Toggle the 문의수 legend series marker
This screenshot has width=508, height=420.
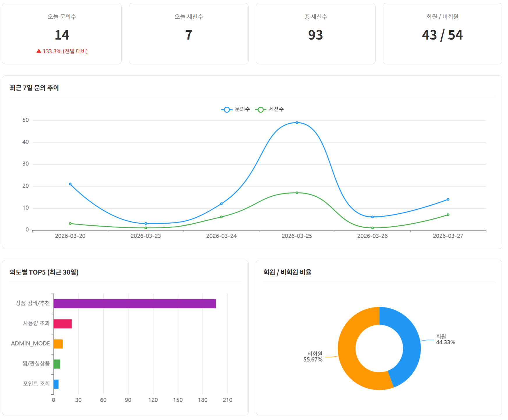coord(226,110)
